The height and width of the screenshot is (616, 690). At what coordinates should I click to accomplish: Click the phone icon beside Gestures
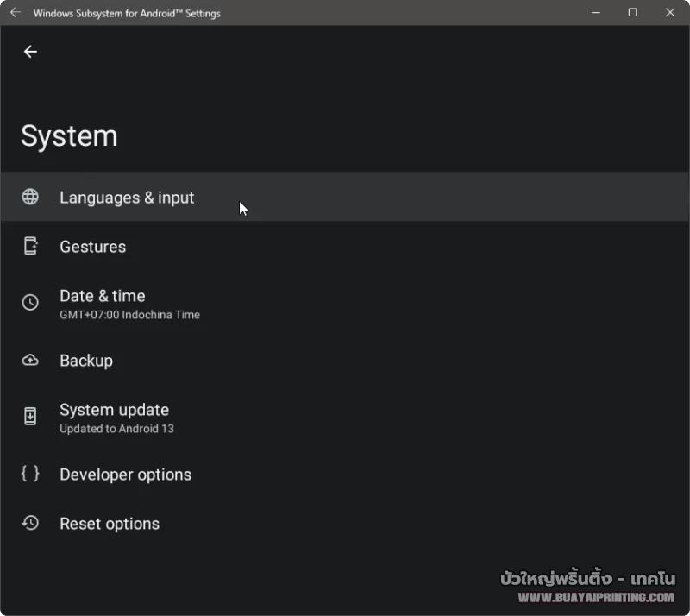point(30,247)
